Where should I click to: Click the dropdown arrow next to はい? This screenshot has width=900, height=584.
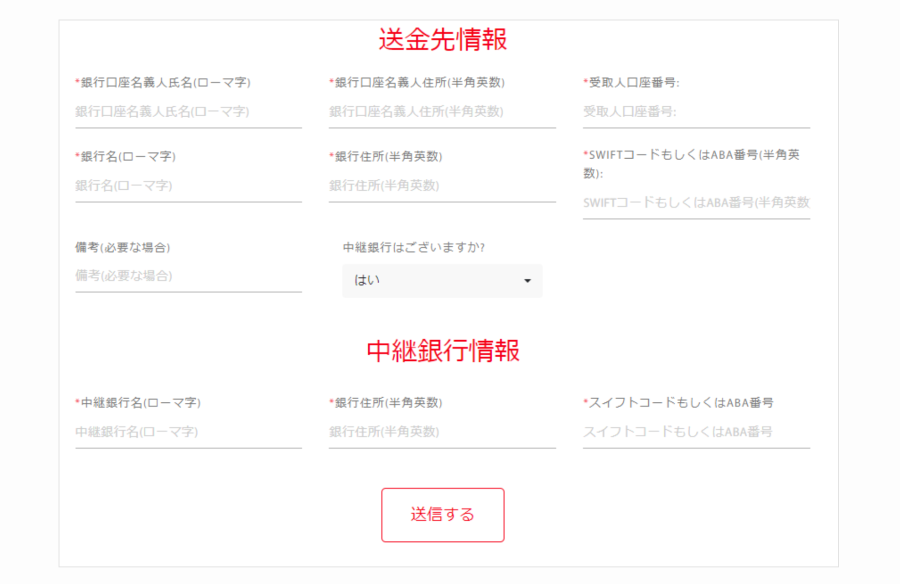coord(527,281)
